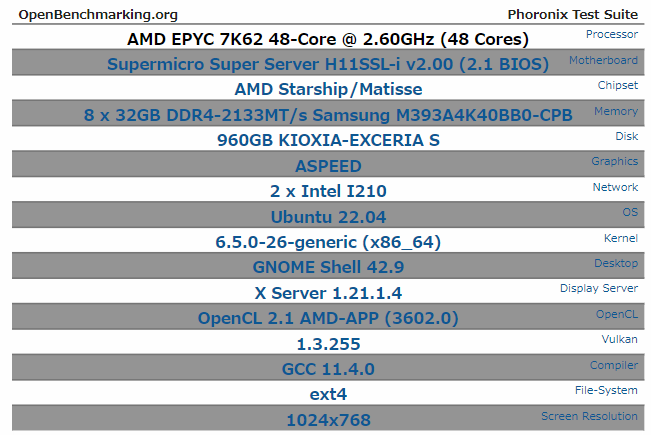651x435 pixels.
Task: Select the GNOME Shell 42.9 desktop row
Action: (x=328, y=266)
